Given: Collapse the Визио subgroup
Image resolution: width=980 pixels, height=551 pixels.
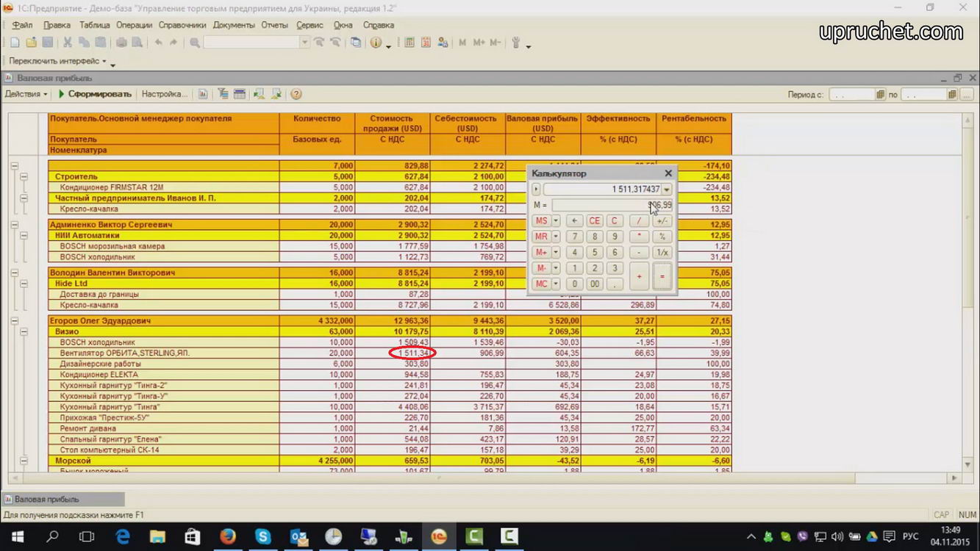Looking at the screenshot, I should tap(24, 332).
